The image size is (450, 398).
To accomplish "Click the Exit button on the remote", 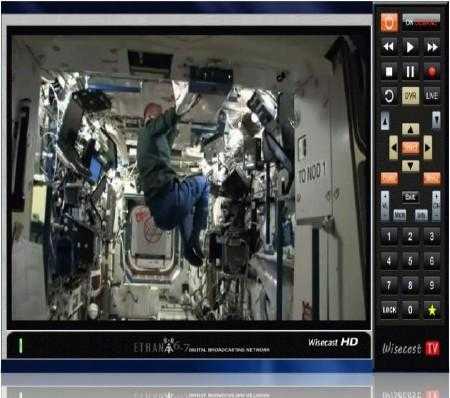I will click(410, 197).
